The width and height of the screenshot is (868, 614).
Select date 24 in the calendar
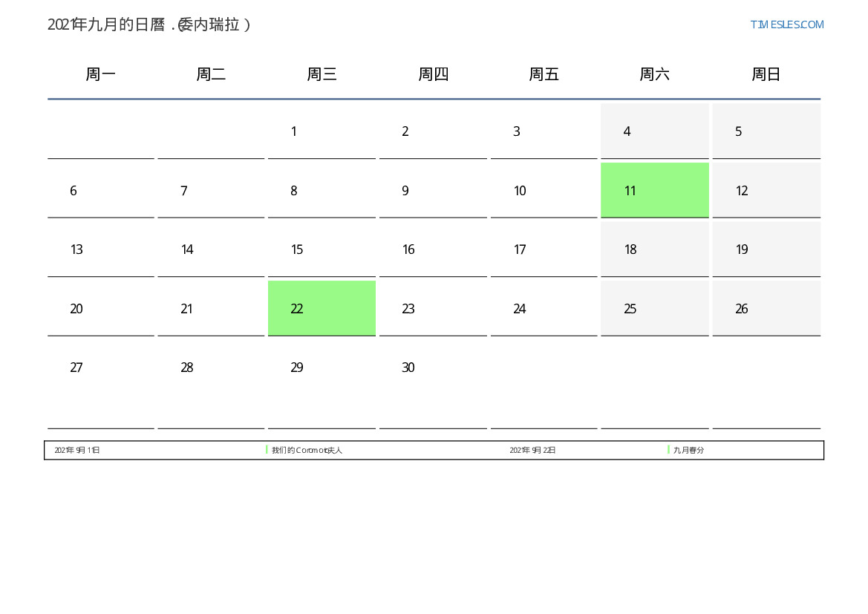544,308
